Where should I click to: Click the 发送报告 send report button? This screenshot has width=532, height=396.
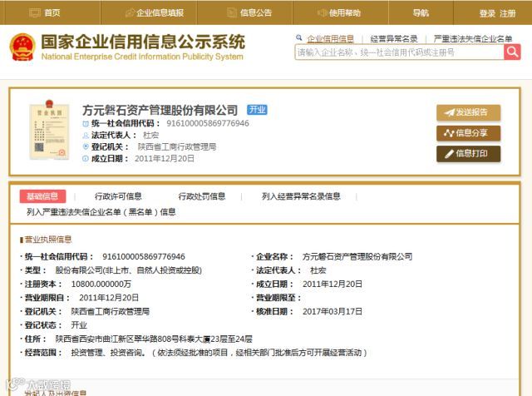point(468,112)
